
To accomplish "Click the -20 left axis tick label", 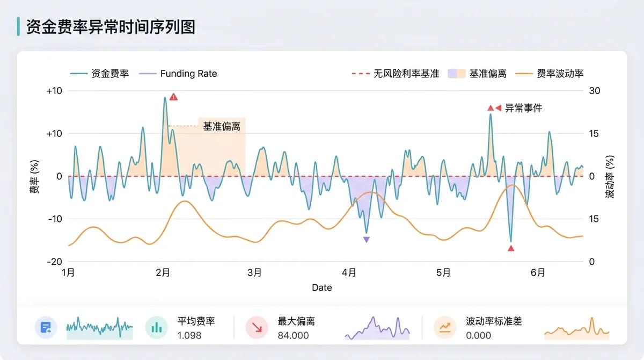I will (54, 262).
